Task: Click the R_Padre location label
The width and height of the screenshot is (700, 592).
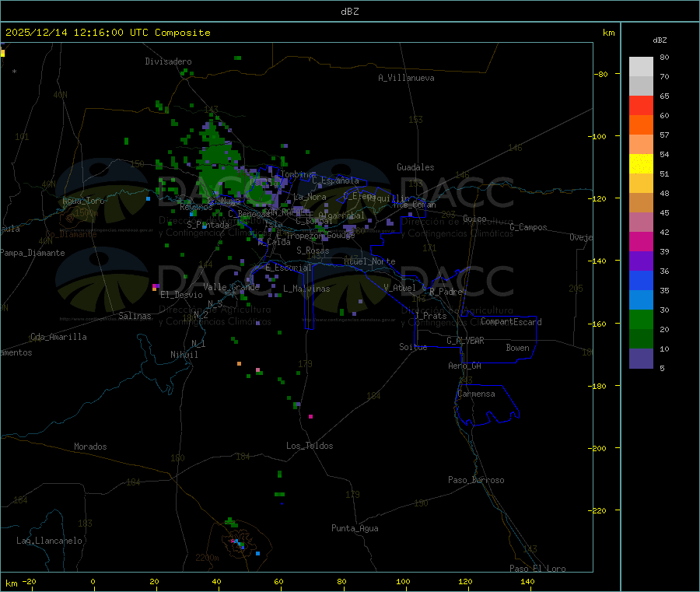Action: pos(446,292)
